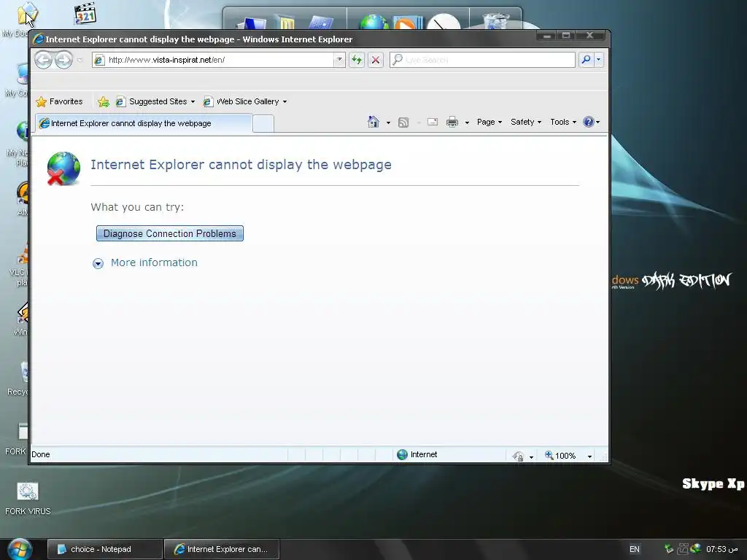The width and height of the screenshot is (747, 560).
Task: Expand the Print options dropdown arrow
Action: pyautogui.click(x=467, y=122)
